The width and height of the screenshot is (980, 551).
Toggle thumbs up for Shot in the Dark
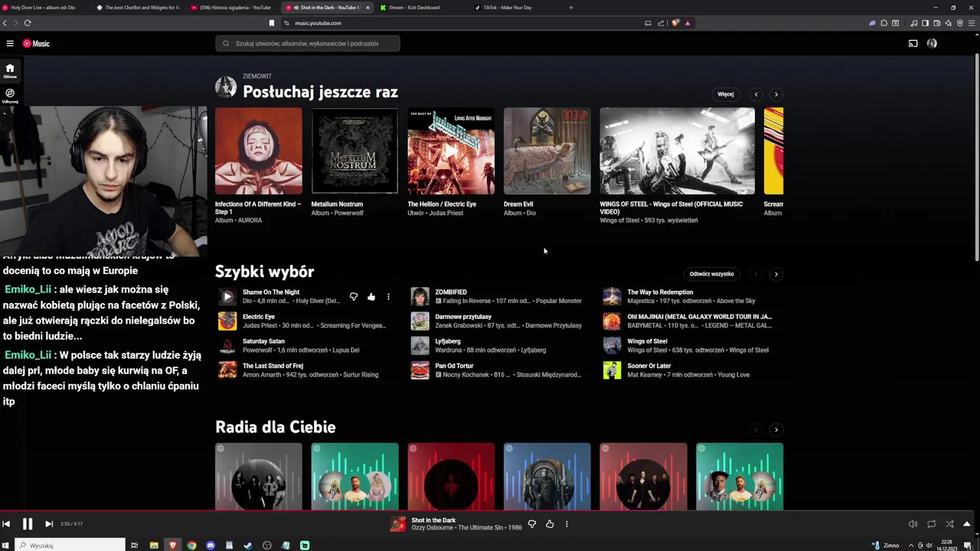(550, 524)
